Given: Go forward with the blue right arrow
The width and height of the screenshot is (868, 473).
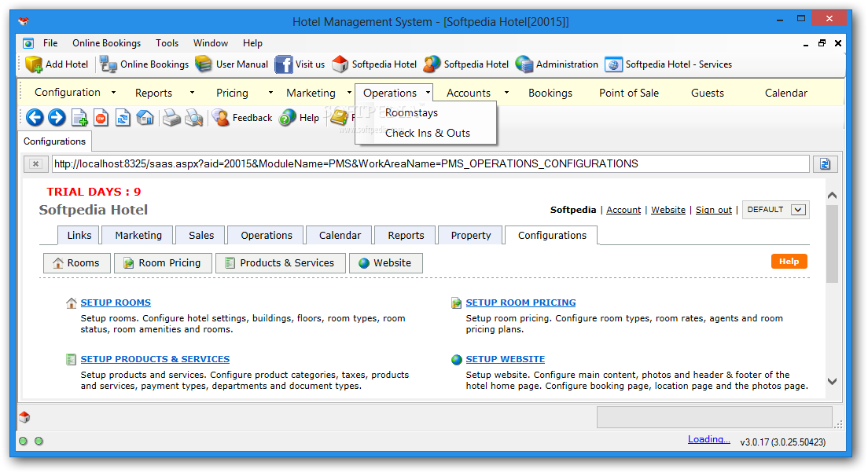Looking at the screenshot, I should pyautogui.click(x=57, y=117).
